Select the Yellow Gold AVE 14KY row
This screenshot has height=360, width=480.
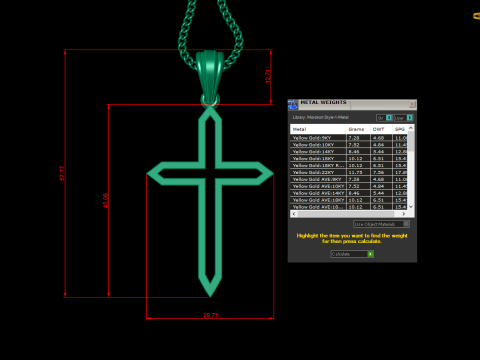(x=348, y=193)
